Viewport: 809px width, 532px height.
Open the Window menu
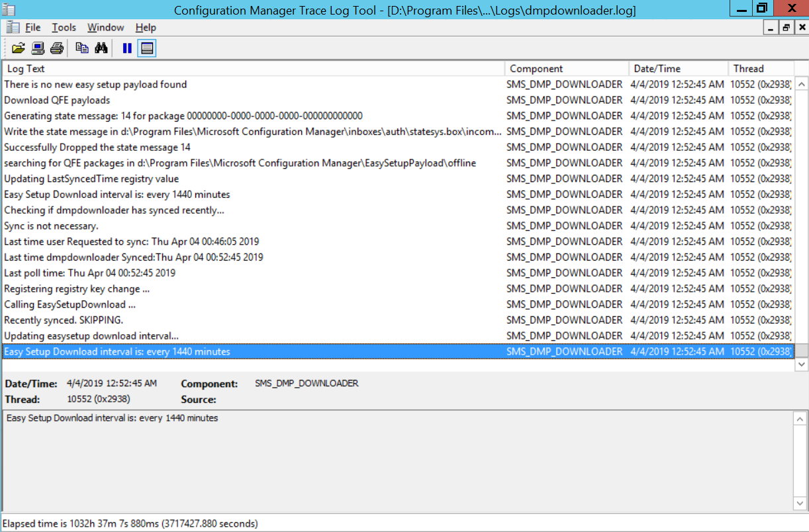pos(106,27)
